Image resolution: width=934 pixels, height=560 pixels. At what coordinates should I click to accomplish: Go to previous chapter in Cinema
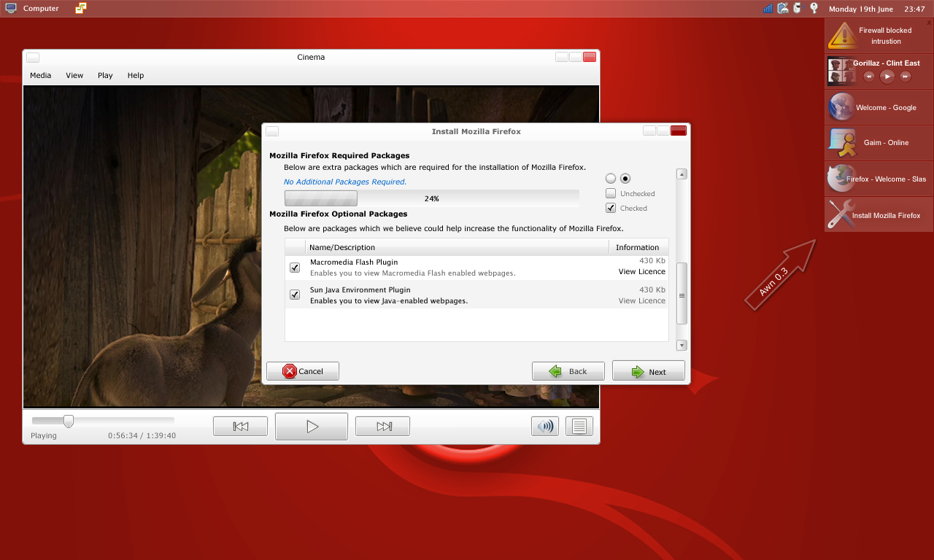[x=240, y=427]
